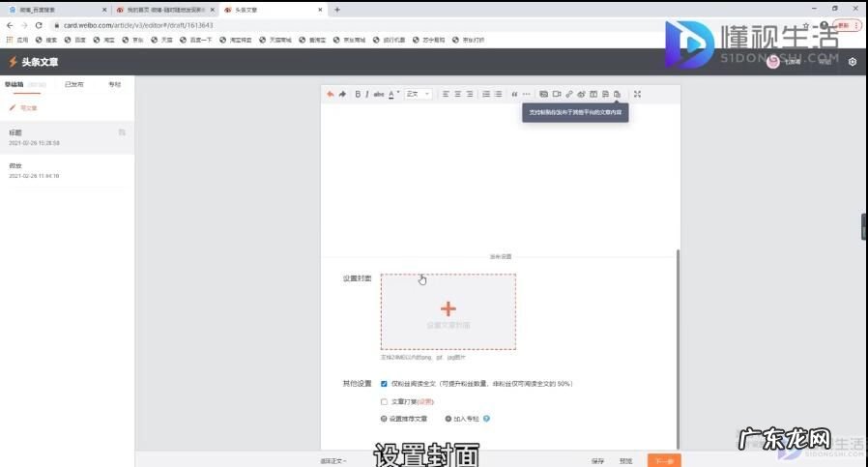Image resolution: width=868 pixels, height=467 pixels.
Task: Close the 头条文章 browser tab
Action: click(x=320, y=10)
